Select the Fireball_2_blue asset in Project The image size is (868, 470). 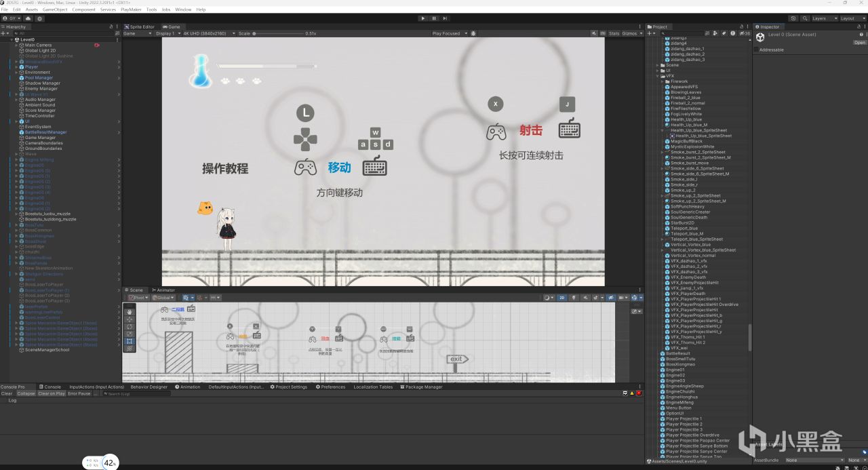pyautogui.click(x=686, y=98)
